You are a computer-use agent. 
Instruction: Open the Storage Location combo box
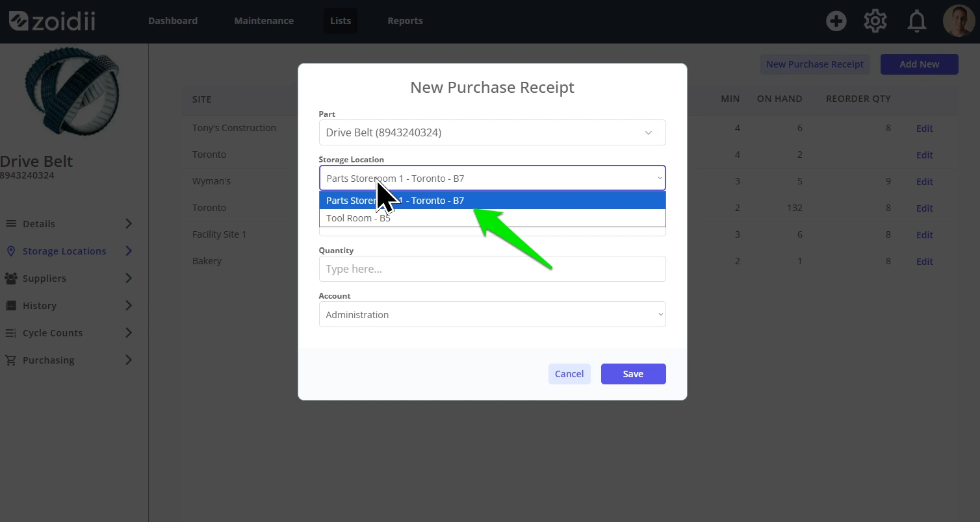492,178
